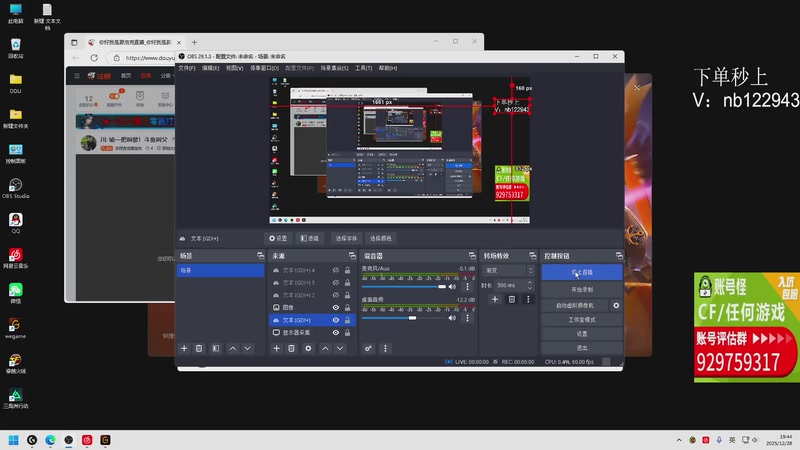Open 麦克风/Aux three-dot options menu
Image resolution: width=800 pixels, height=450 pixels.
click(x=467, y=287)
